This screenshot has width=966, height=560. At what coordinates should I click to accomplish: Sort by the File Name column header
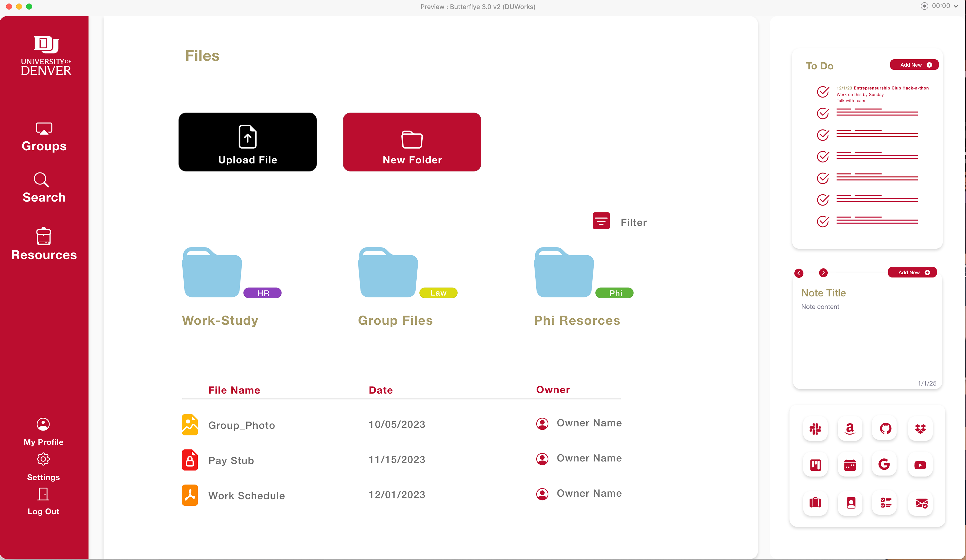[x=234, y=390]
